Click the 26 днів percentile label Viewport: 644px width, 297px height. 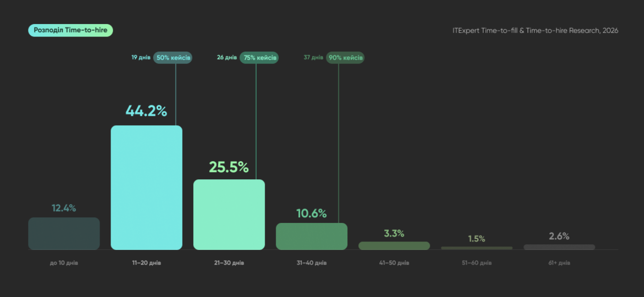click(227, 58)
